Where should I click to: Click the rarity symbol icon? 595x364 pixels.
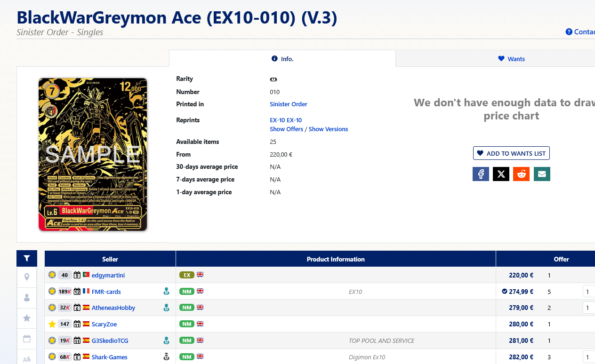(273, 79)
